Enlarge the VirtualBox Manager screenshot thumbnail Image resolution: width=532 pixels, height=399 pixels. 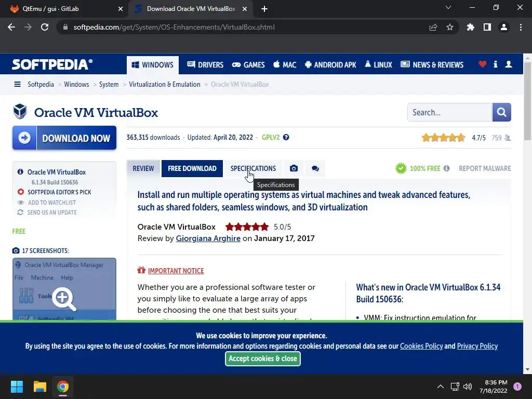coord(64,289)
